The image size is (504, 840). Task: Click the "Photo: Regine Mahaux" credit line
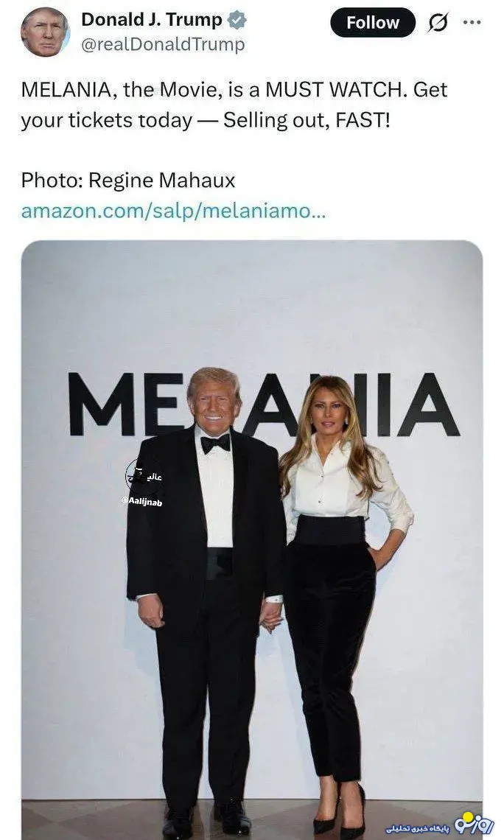127,180
